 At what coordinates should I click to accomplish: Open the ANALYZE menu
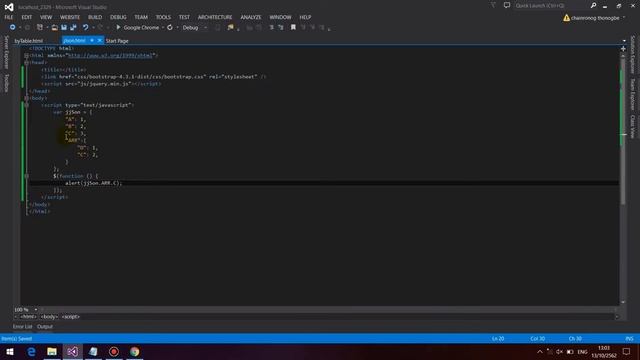(250, 17)
